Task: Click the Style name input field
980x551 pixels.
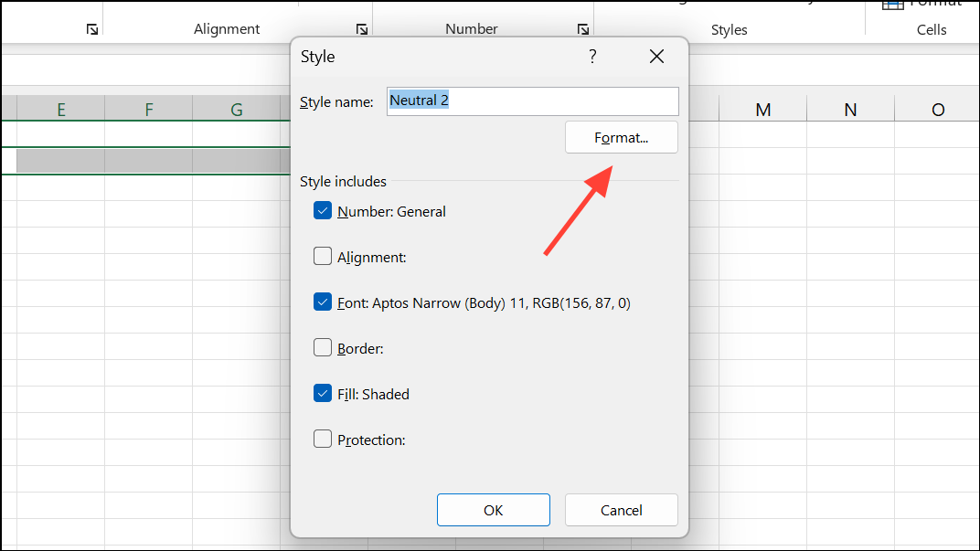Action: (x=532, y=101)
